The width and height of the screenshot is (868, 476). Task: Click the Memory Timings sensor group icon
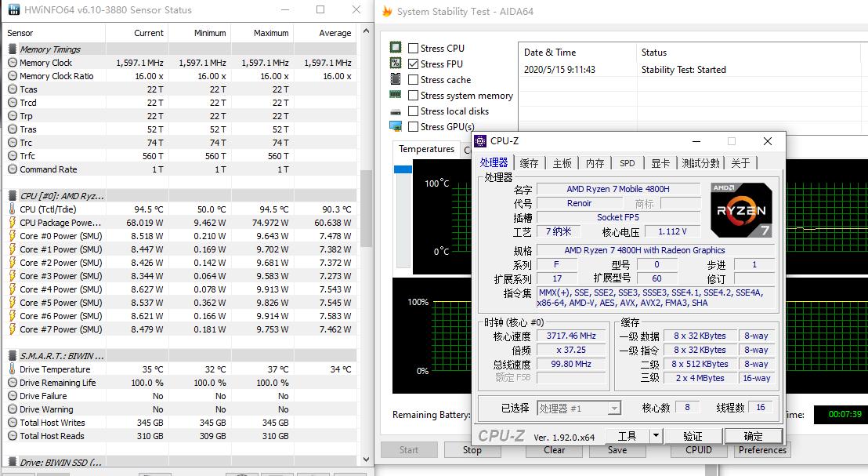click(13, 49)
